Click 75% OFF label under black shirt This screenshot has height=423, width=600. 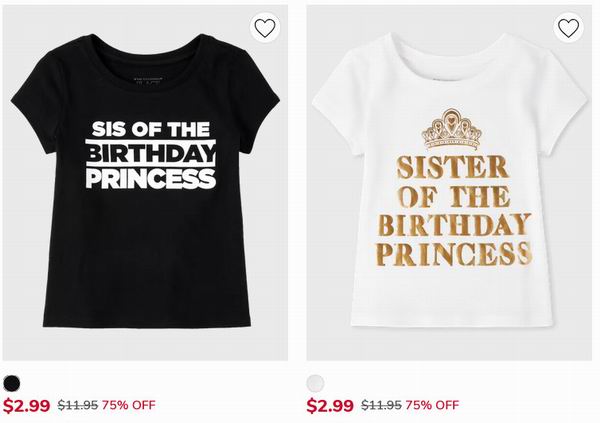coord(129,405)
